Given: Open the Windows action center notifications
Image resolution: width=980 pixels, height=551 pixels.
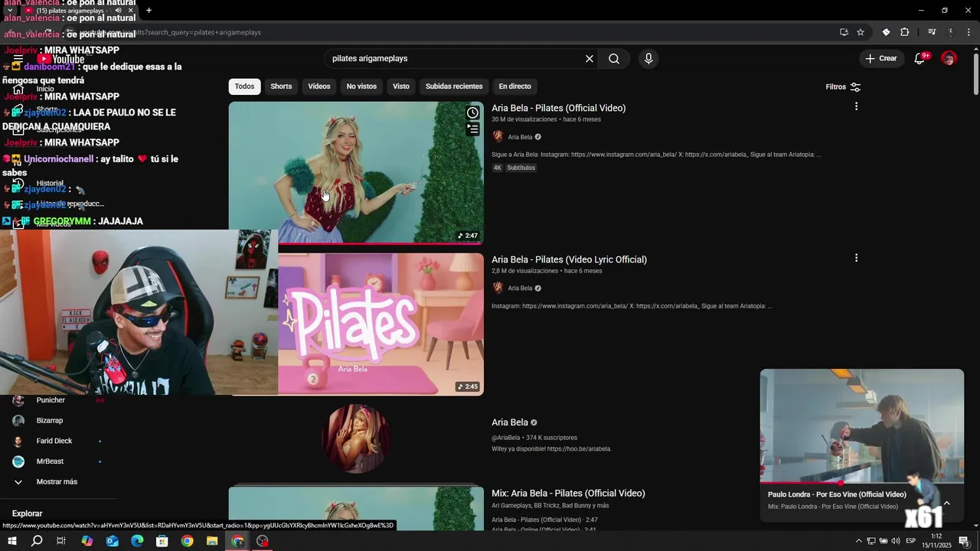Looking at the screenshot, I should pos(965,541).
